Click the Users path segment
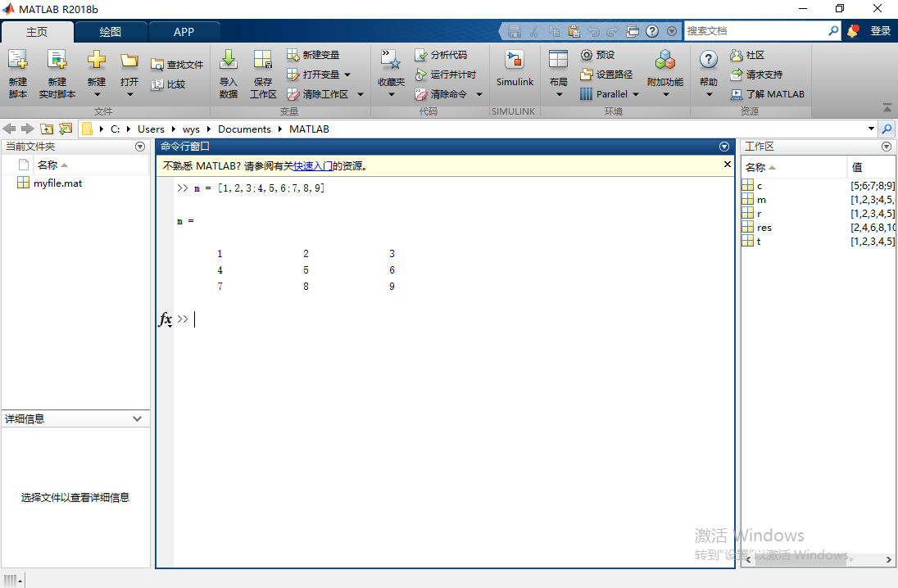The image size is (898, 588). point(152,129)
